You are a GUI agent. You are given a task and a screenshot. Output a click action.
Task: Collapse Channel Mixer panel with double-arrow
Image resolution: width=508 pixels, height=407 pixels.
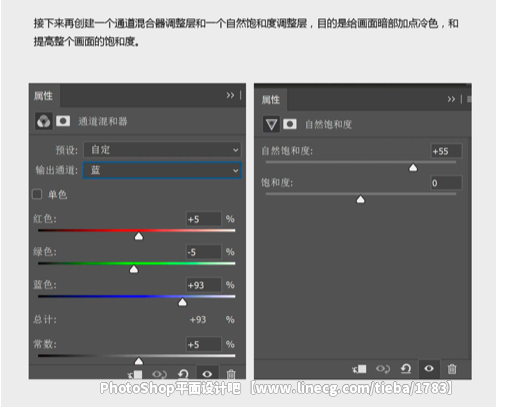pyautogui.click(x=230, y=95)
